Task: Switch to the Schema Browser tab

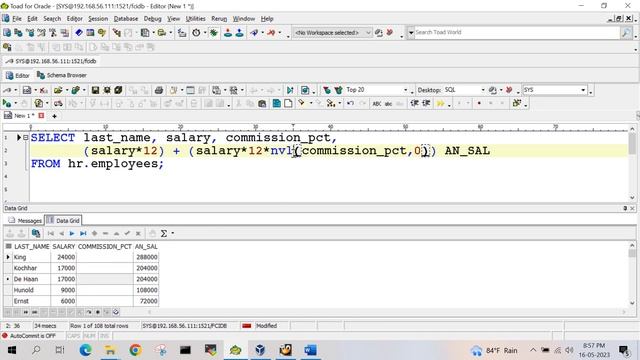Action: (62, 75)
